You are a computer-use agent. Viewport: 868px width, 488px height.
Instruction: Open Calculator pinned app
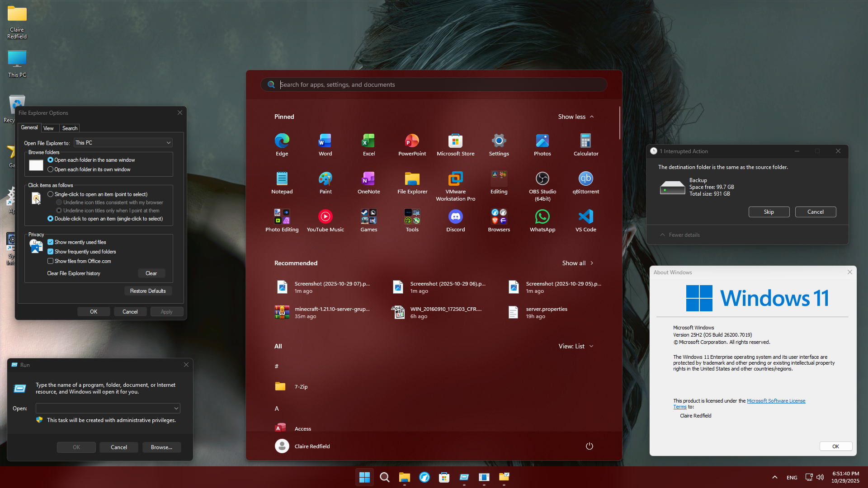click(x=585, y=145)
